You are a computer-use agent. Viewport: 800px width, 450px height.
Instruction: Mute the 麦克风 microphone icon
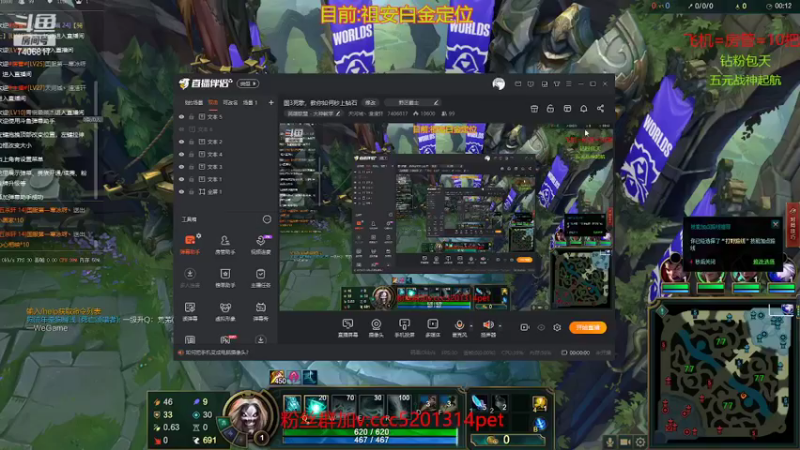tap(459, 324)
